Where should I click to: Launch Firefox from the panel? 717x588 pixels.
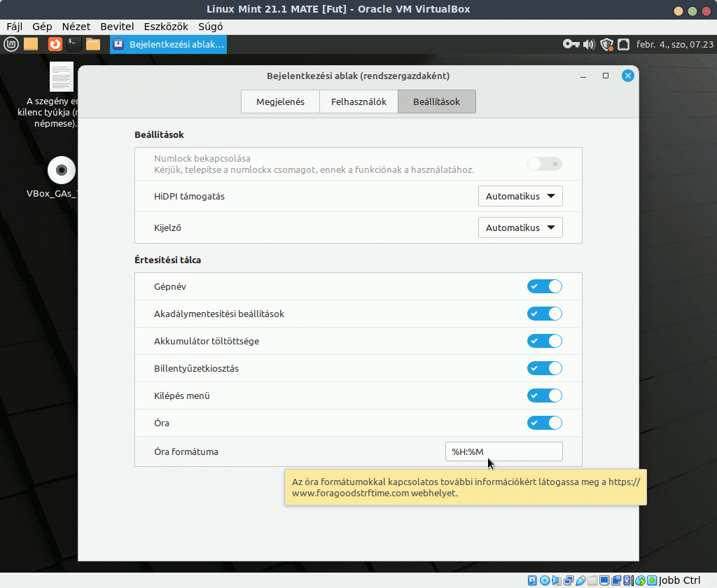55,44
